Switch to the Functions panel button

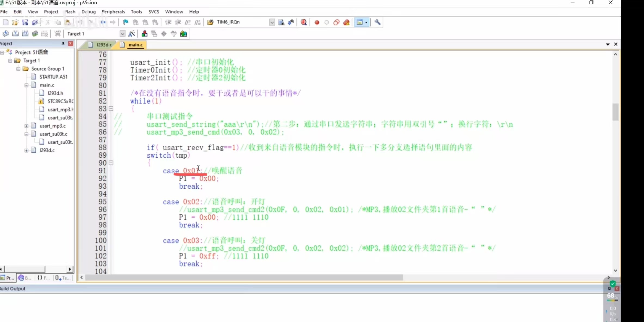click(43, 278)
